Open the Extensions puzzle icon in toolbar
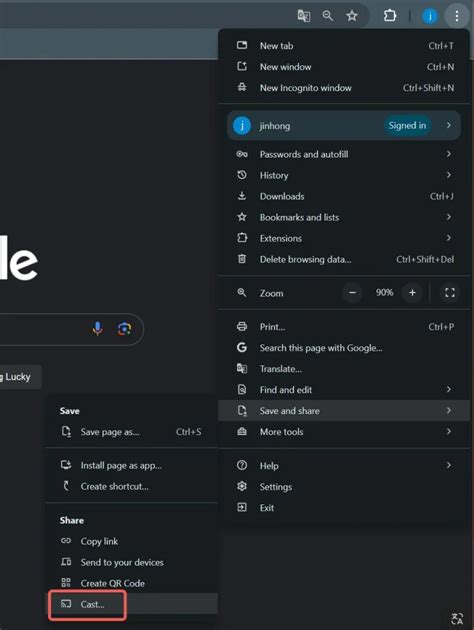The width and height of the screenshot is (474, 630). pyautogui.click(x=390, y=16)
